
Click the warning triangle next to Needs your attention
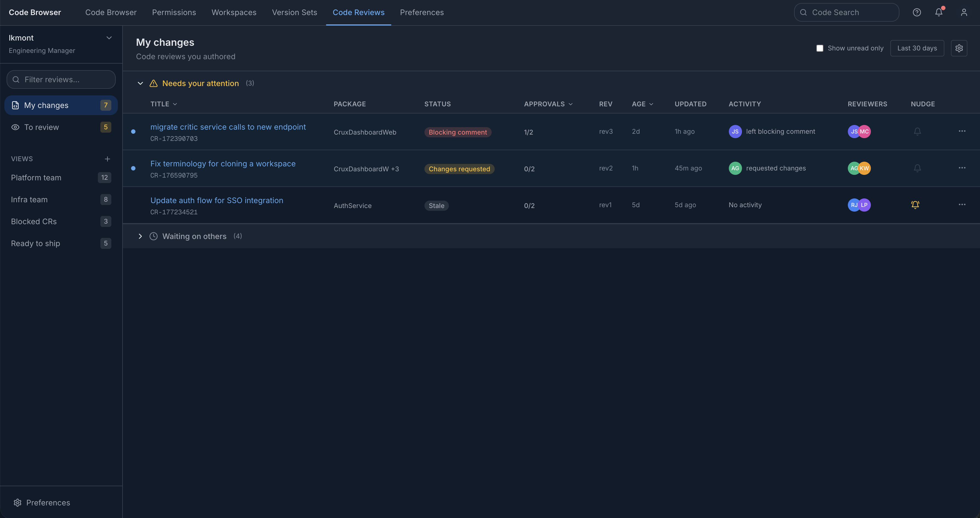pos(153,83)
